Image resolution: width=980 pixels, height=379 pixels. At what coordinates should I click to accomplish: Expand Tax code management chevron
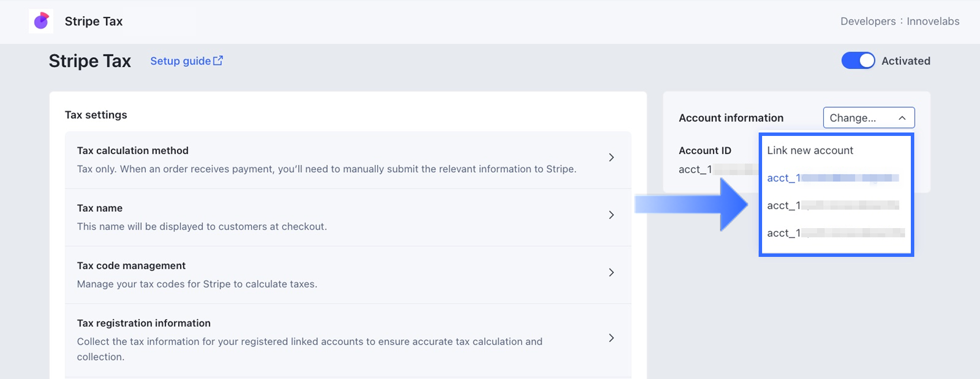pyautogui.click(x=612, y=272)
